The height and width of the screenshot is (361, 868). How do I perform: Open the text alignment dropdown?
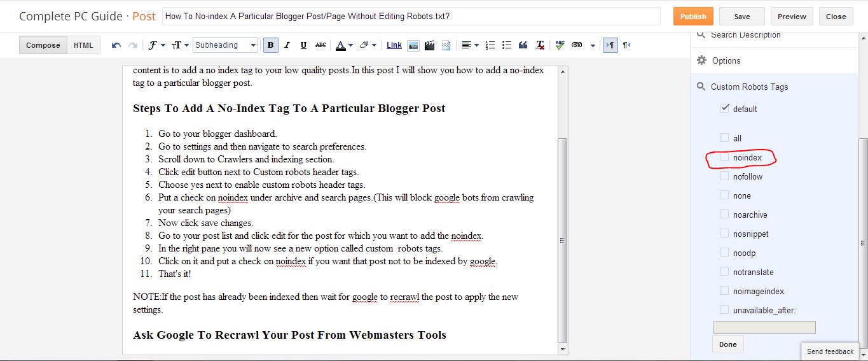470,45
